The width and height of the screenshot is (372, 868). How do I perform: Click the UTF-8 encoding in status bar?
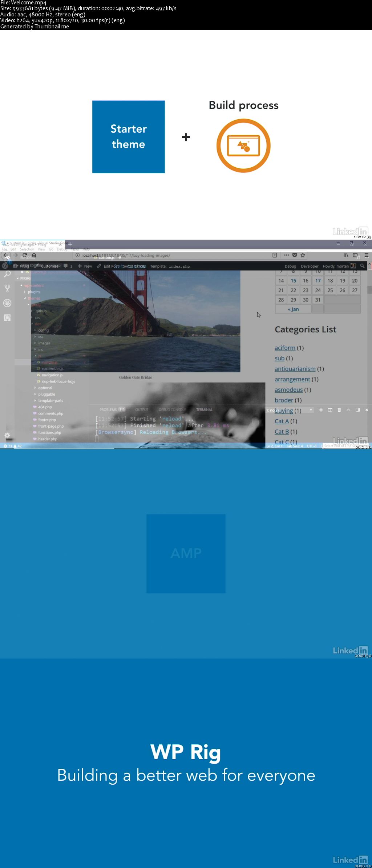(312, 446)
